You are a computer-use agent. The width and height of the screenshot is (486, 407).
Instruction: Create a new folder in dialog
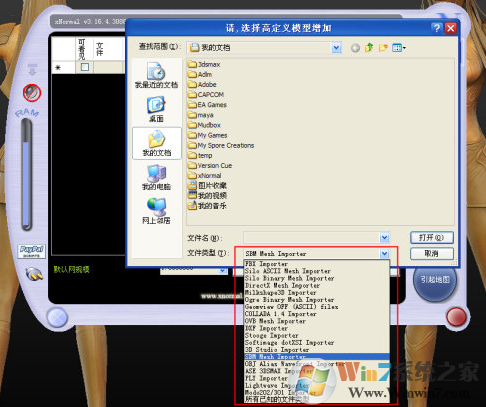click(x=383, y=48)
